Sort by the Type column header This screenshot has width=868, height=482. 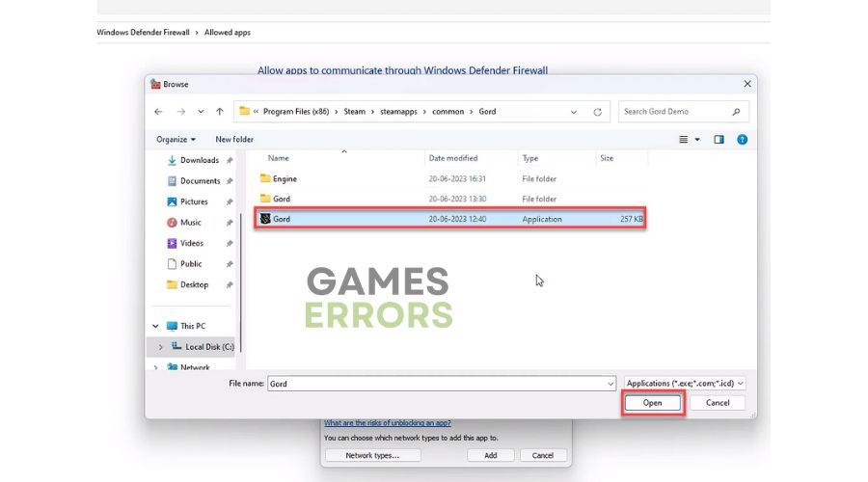[529, 158]
